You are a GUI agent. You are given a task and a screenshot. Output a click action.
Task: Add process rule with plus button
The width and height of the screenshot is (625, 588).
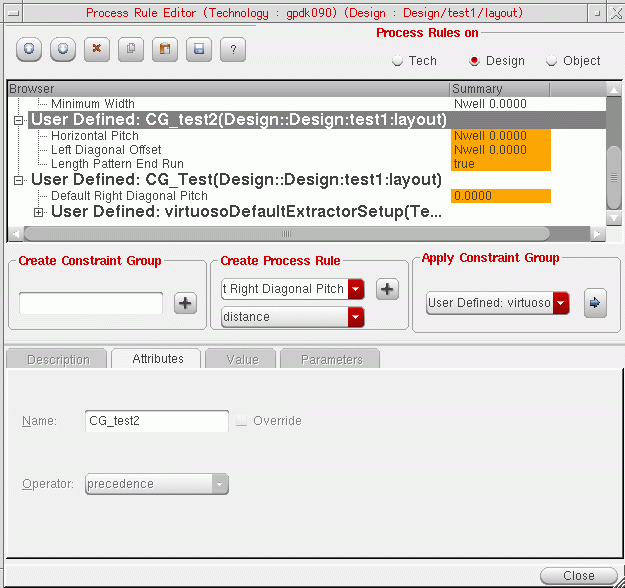[387, 289]
